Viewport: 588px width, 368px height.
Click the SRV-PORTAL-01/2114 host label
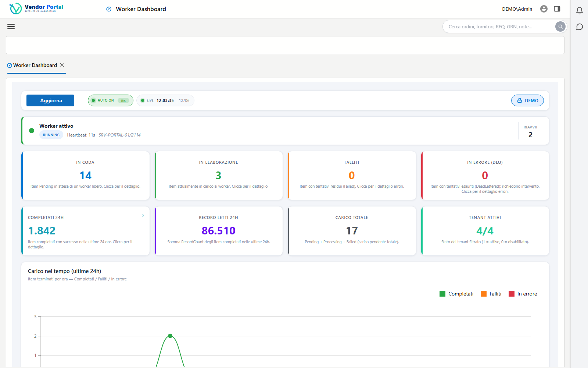pos(119,135)
